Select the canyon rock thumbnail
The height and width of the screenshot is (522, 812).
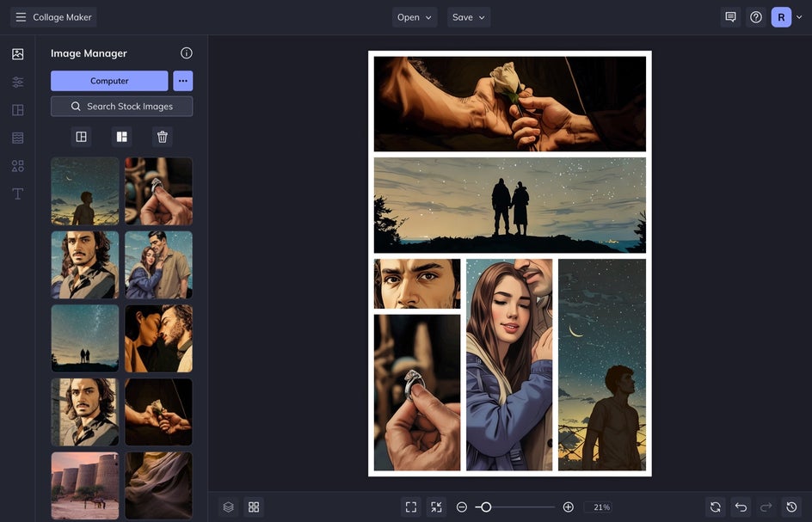(x=158, y=486)
